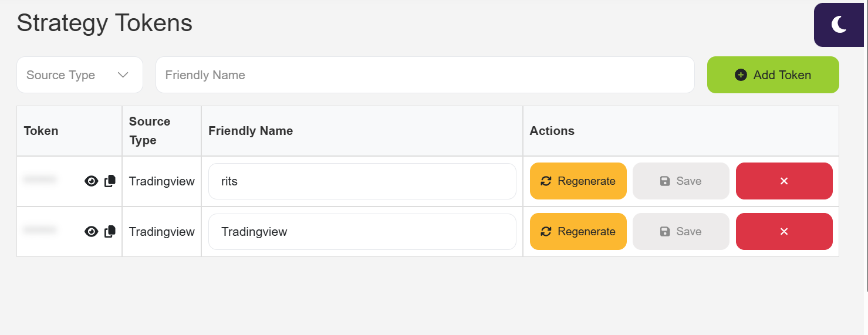Click the Friendly Name column header

tap(251, 131)
